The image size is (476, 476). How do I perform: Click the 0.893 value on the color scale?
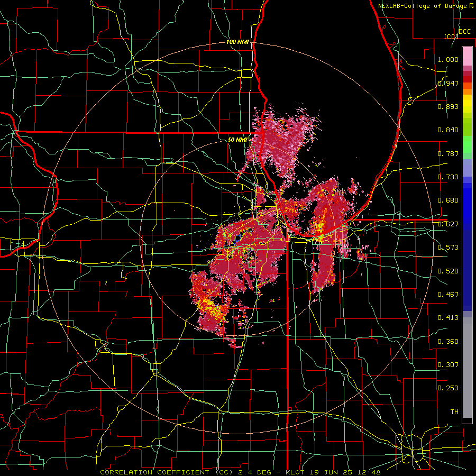coord(448,106)
